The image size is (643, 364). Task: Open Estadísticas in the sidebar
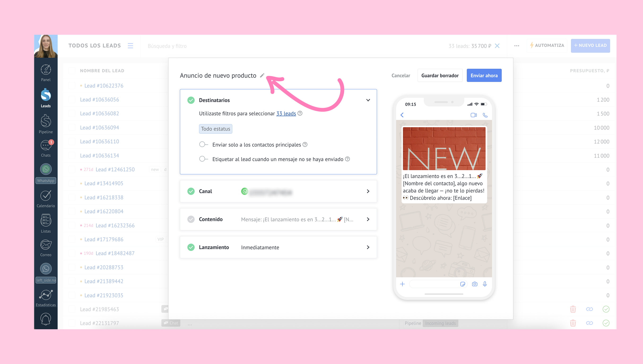(46, 298)
